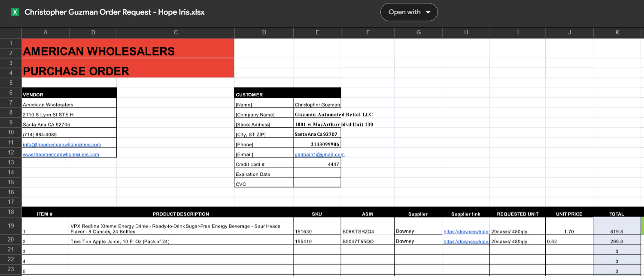Image resolution: width=644 pixels, height=276 pixels.
Task: Click the empty Expiration Date value cell
Action: click(x=317, y=172)
